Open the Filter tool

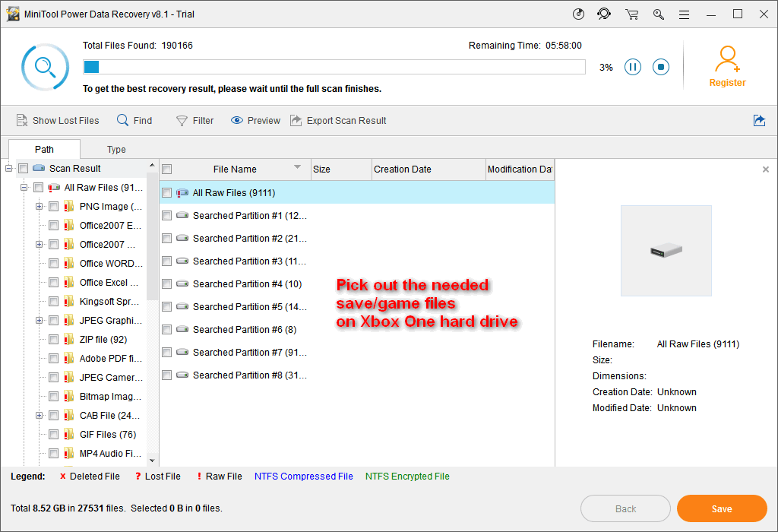194,120
